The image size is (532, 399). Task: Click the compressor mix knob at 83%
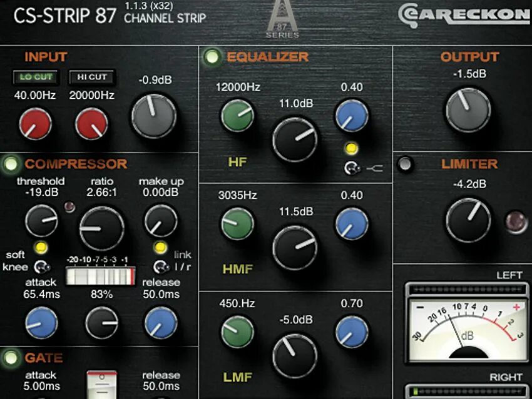101,323
